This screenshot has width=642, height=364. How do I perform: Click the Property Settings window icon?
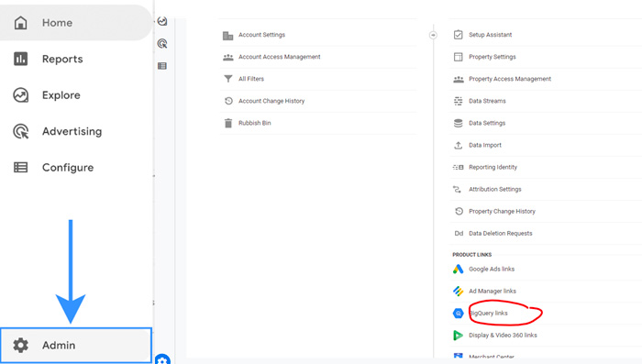(459, 57)
